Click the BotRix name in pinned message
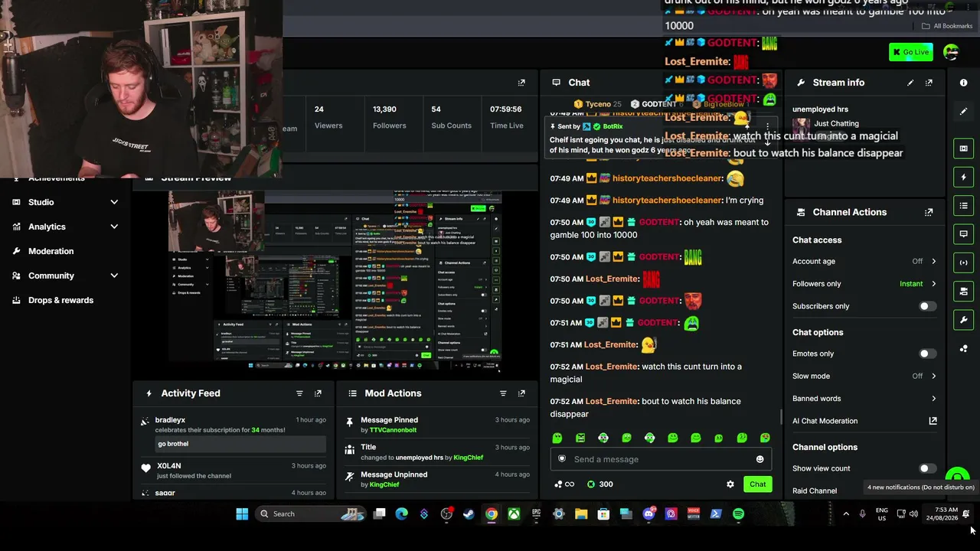Screen dimensions: 980x551 pos(612,126)
